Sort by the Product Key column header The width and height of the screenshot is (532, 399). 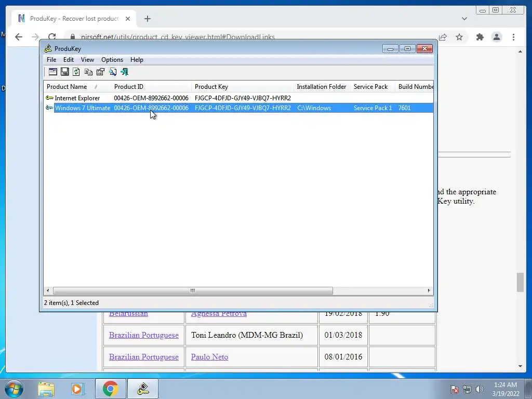point(243,87)
